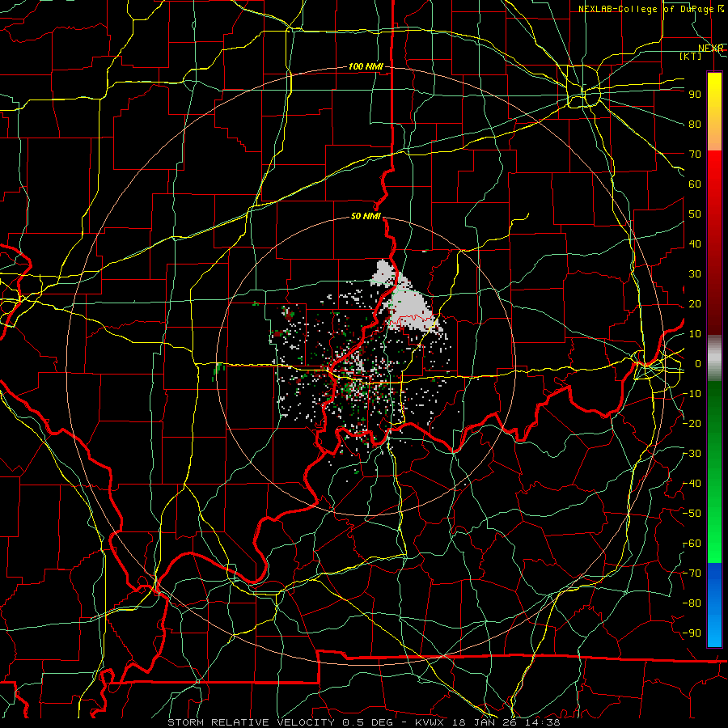The height and width of the screenshot is (728, 728).
Task: Click the 100 NMI range ring label
Action: coord(365,67)
